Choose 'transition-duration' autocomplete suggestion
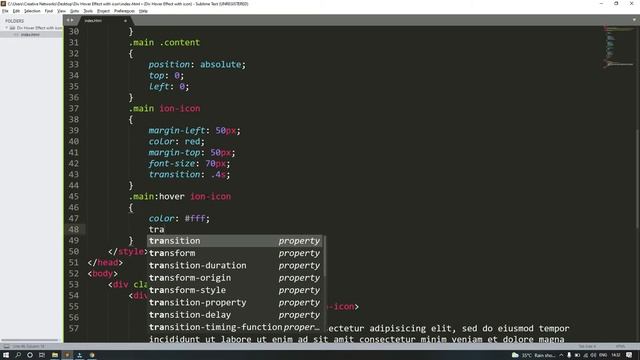 pos(234,265)
